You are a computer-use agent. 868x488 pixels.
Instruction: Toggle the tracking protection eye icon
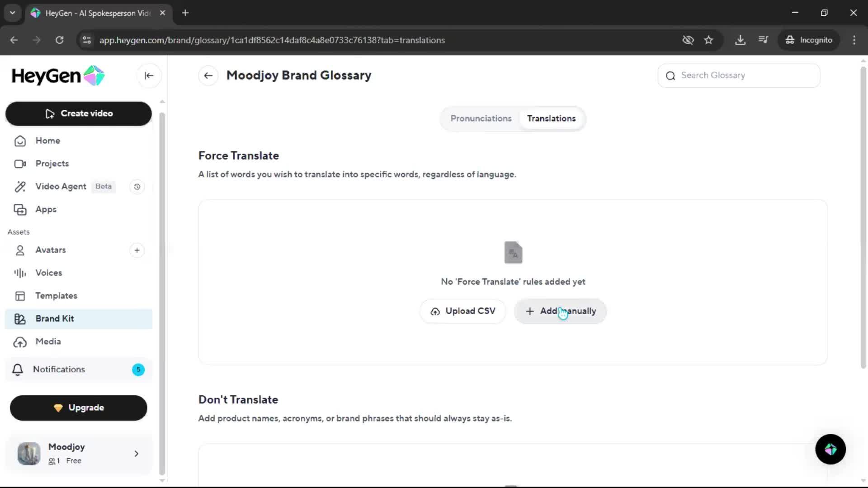click(688, 40)
